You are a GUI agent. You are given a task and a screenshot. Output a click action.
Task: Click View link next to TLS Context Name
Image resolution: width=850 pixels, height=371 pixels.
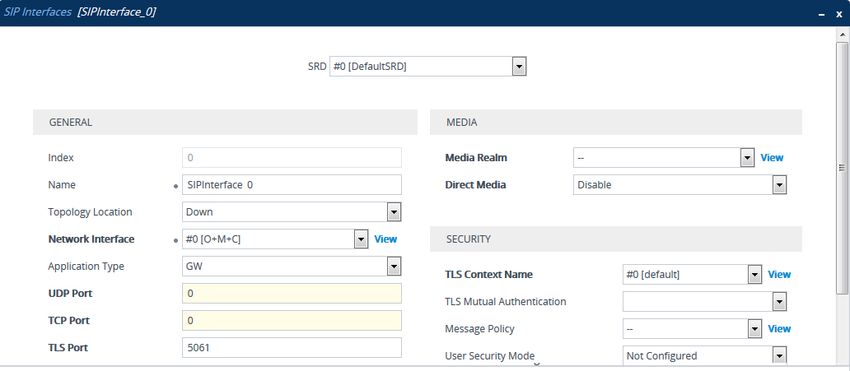tap(779, 274)
